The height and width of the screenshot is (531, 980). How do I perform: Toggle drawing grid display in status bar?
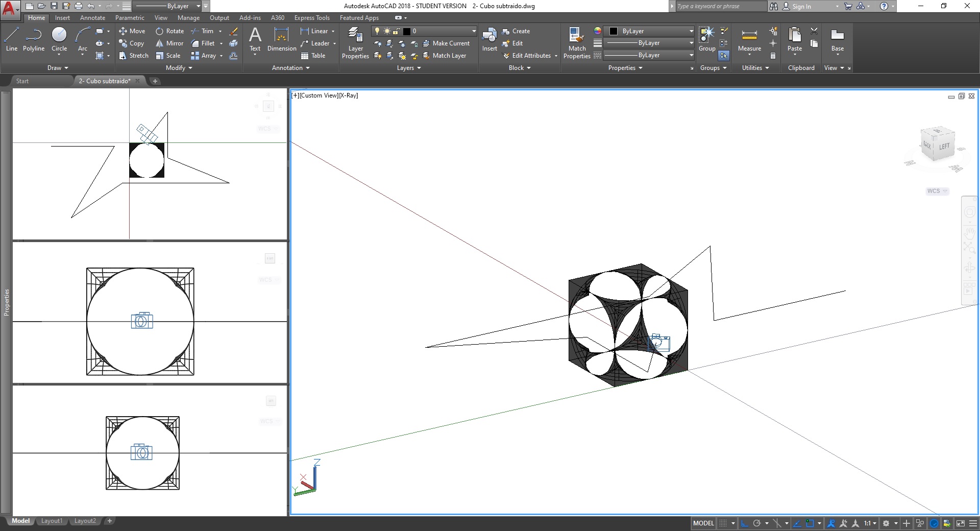[x=723, y=523]
